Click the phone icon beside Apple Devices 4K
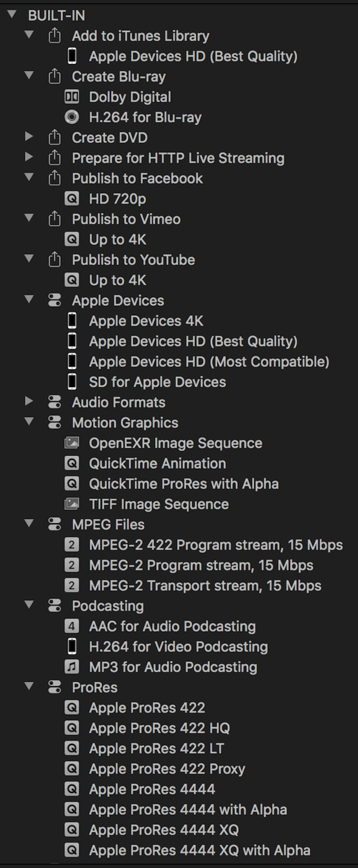358x868 pixels. [x=72, y=321]
